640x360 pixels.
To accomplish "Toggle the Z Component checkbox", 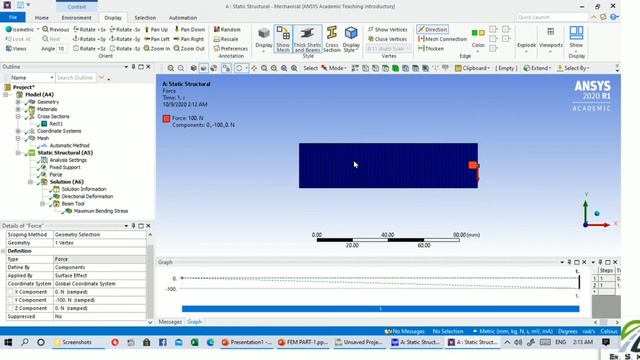I will click(11, 308).
